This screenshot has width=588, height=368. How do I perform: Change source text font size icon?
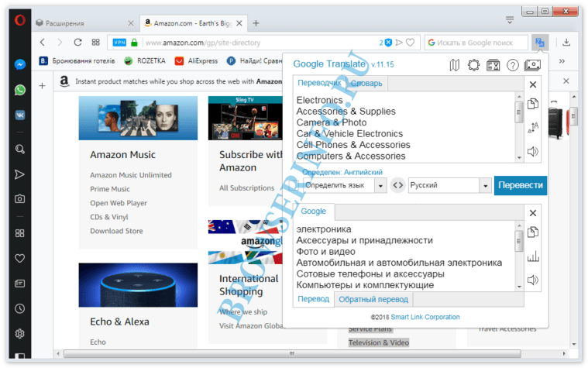tap(533, 128)
